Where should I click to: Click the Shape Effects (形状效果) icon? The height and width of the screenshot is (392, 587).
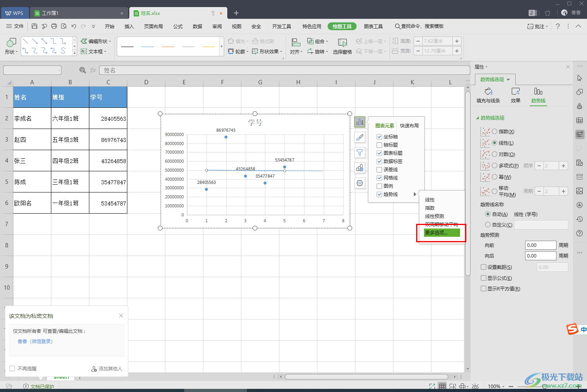[x=255, y=51]
